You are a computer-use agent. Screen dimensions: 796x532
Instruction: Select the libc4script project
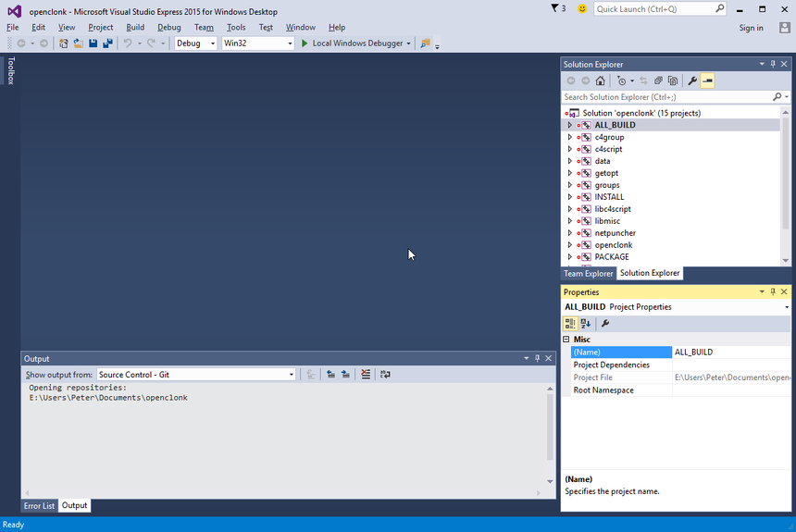pyautogui.click(x=613, y=209)
